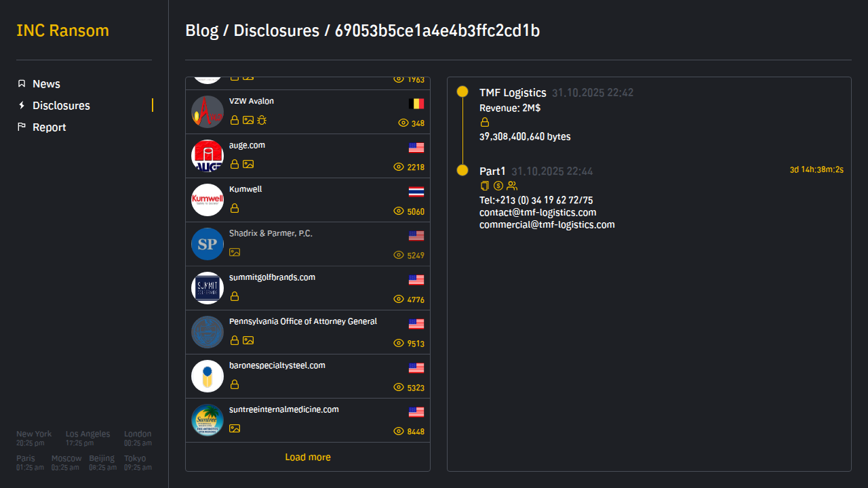Click the people icon in Part1
The height and width of the screenshot is (488, 868).
pos(512,186)
